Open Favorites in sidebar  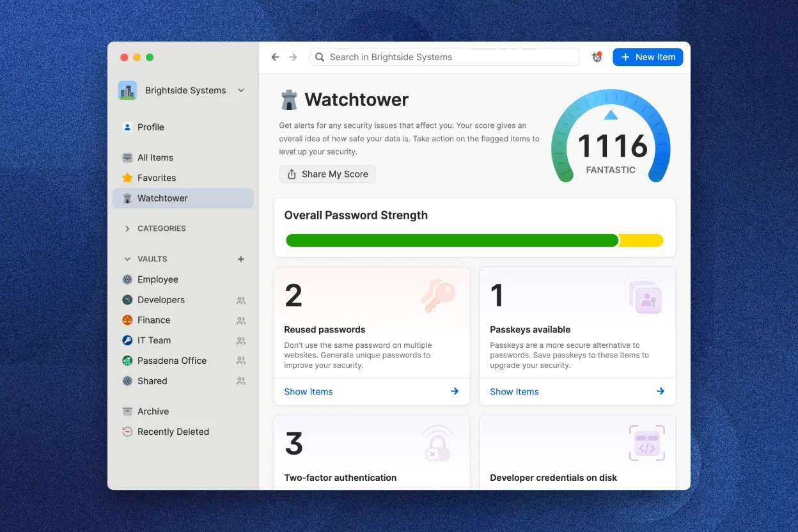pos(183,178)
